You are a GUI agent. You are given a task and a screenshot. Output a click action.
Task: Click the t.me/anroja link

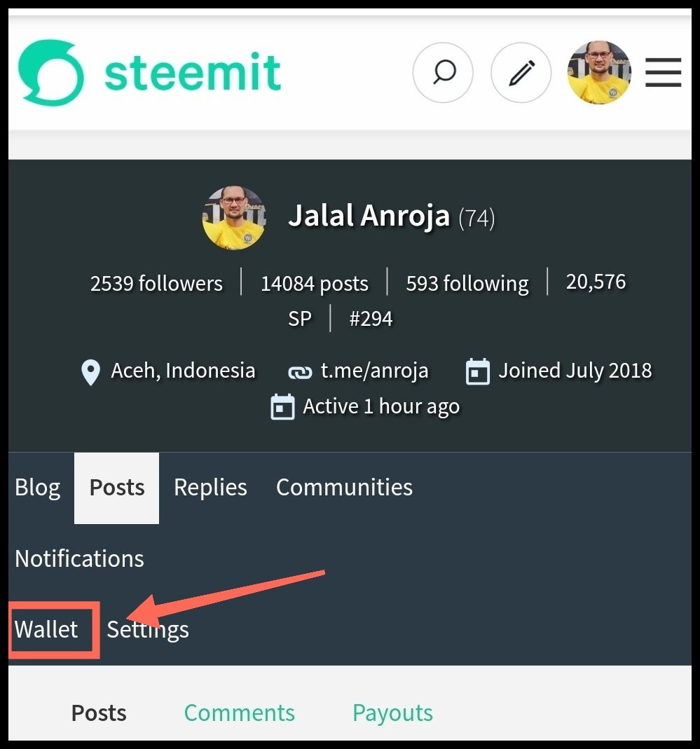tap(374, 371)
